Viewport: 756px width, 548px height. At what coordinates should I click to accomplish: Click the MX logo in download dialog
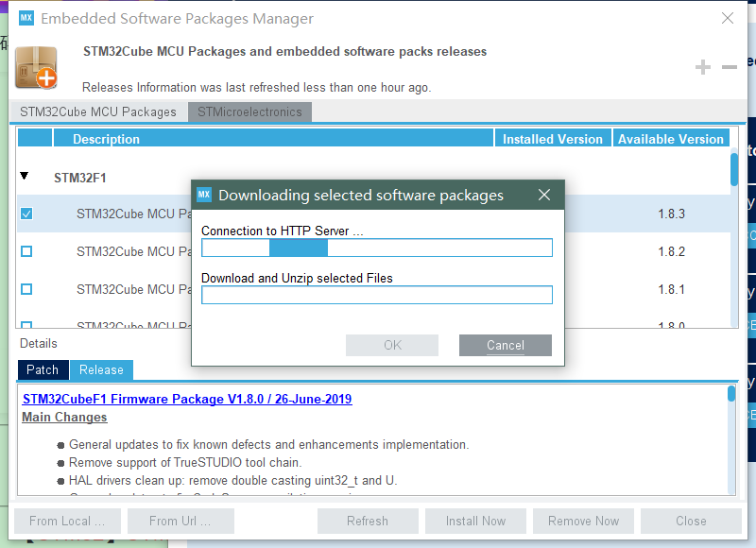pos(204,195)
